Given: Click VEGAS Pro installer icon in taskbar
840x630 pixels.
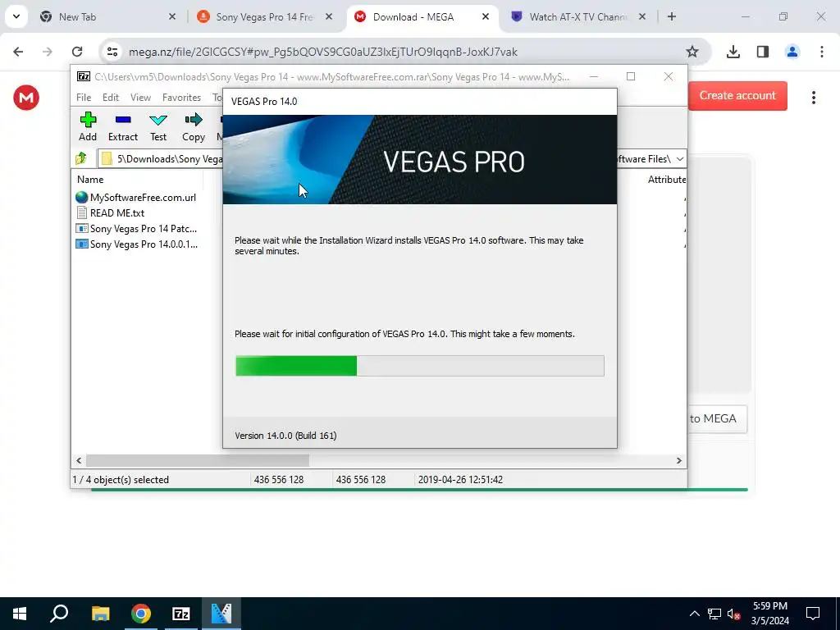Looking at the screenshot, I should 221,614.
